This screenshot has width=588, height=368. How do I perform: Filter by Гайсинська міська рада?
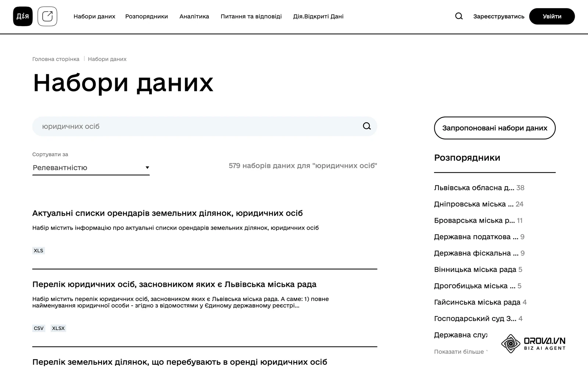click(480, 302)
